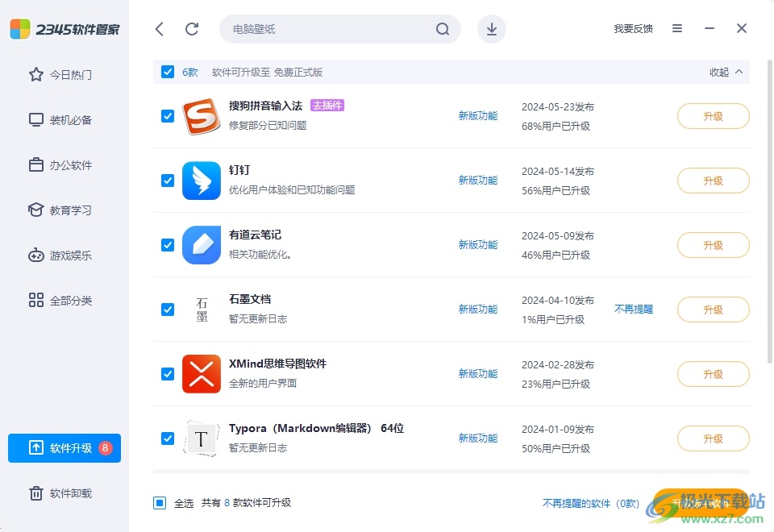Uncheck the 钉钉 checkbox
The width and height of the screenshot is (774, 532).
point(168,181)
